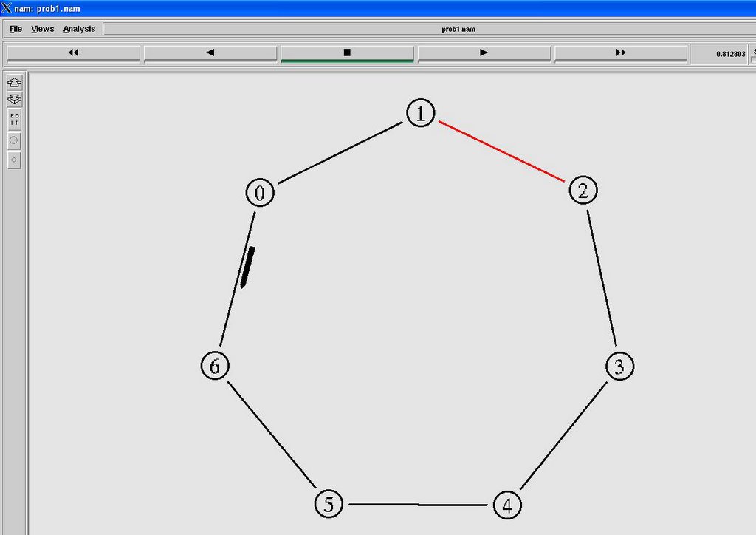Select the smaller node size circle icon
756x535 pixels.
click(x=14, y=160)
